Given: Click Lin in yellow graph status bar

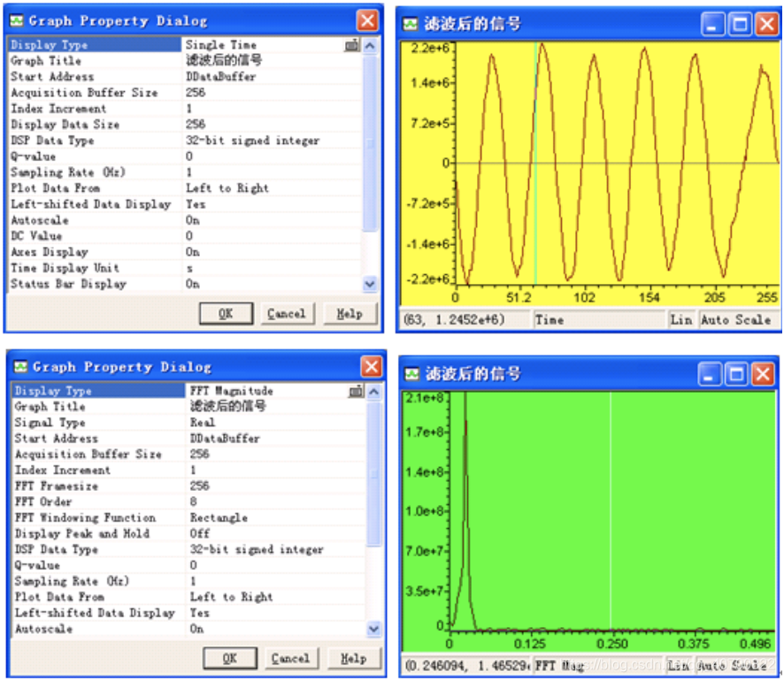Looking at the screenshot, I should pos(681,320).
